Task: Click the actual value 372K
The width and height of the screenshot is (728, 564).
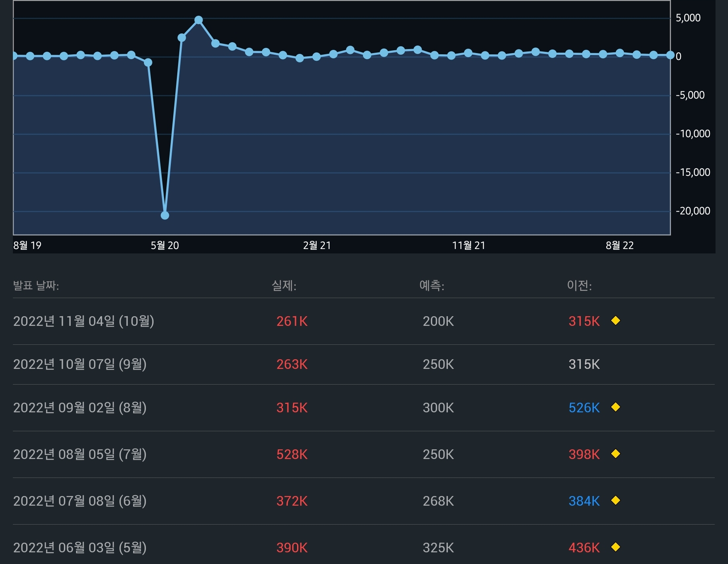Action: pos(292,501)
